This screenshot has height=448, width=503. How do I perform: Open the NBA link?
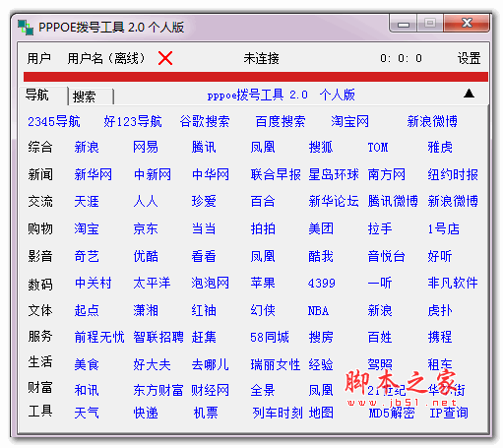[318, 310]
